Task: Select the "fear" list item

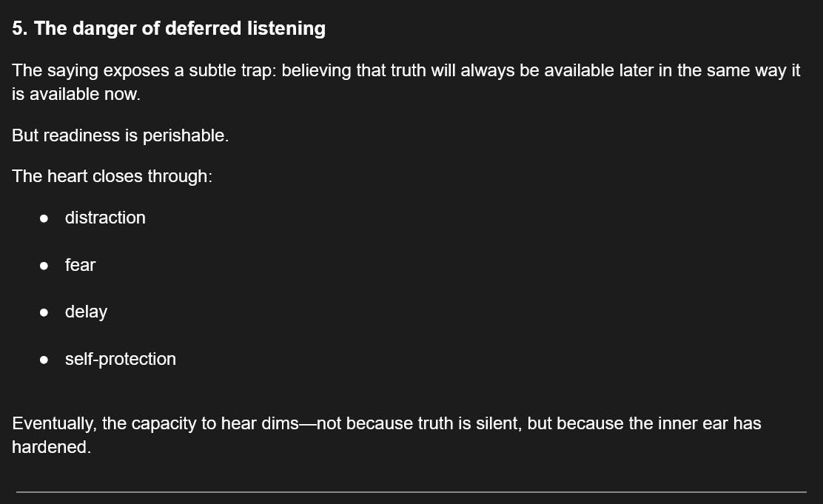Action: pos(80,265)
